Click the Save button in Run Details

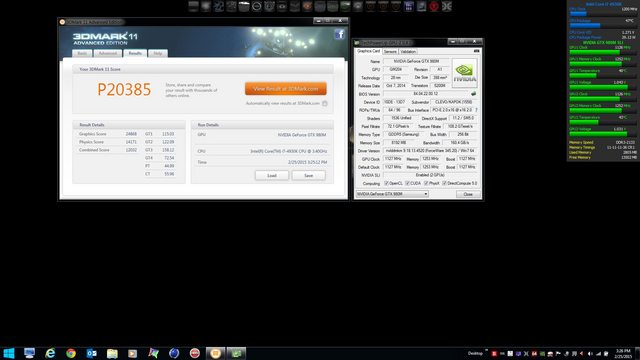(x=309, y=176)
